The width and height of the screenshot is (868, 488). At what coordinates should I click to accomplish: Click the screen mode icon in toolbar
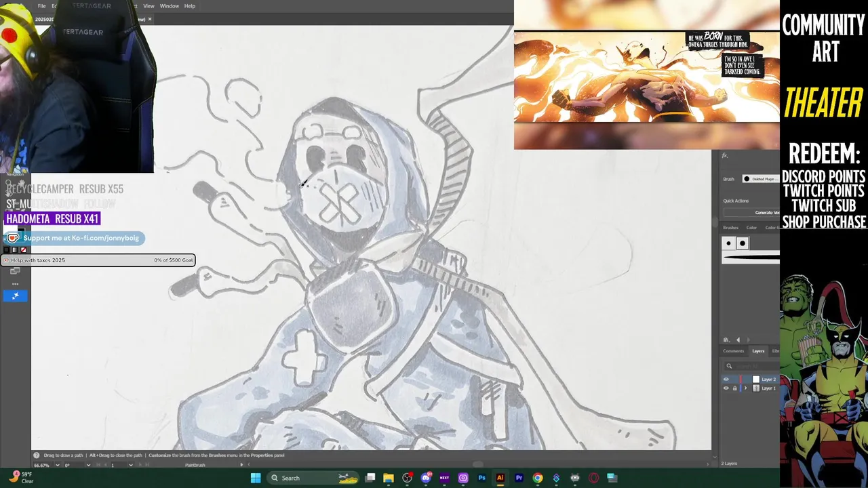pyautogui.click(x=15, y=271)
